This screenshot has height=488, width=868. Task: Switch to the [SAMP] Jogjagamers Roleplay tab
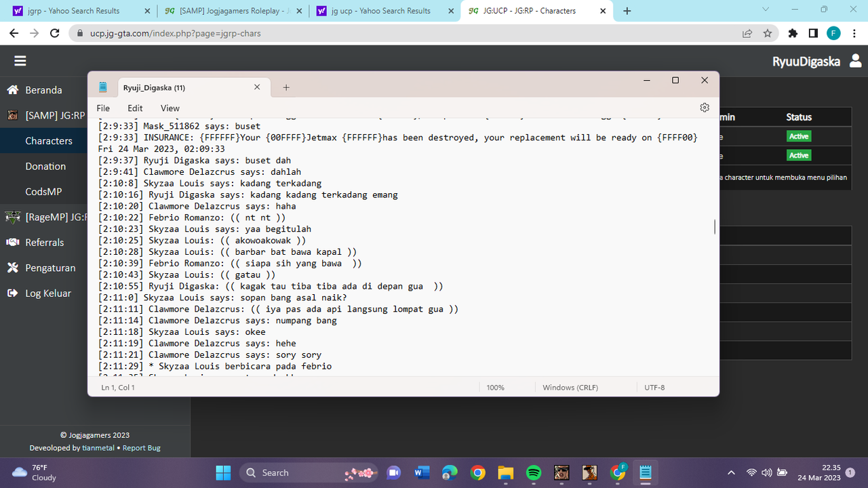[233, 11]
